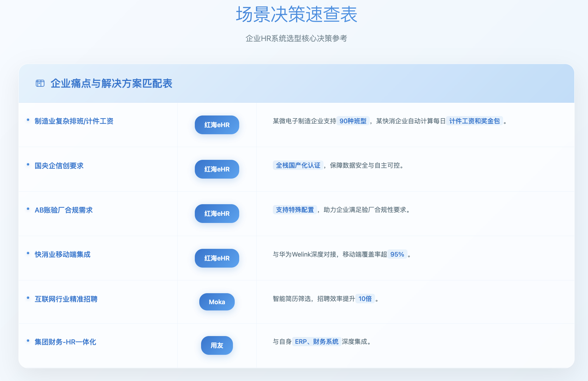
Task: Select the 快消业移动端集成 item
Action: [x=63, y=254]
